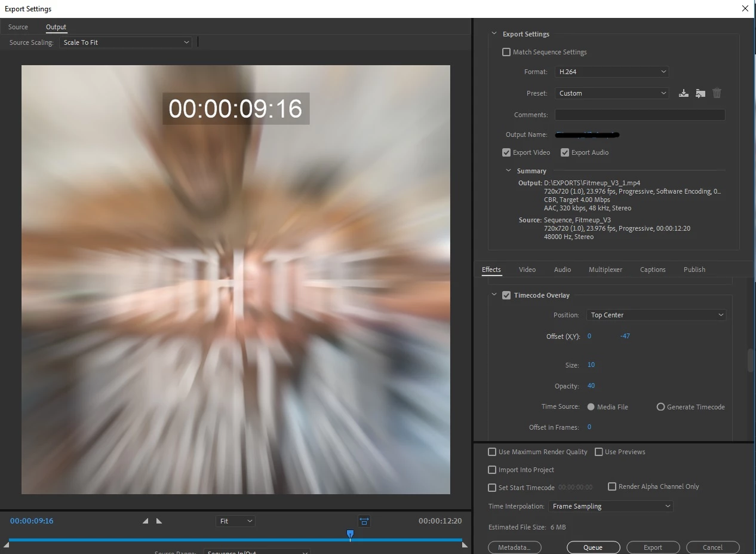Click the output path D:\EXPORTS\Fitmeup_V3_1.mp4 text
The image size is (756, 554).
click(592, 183)
